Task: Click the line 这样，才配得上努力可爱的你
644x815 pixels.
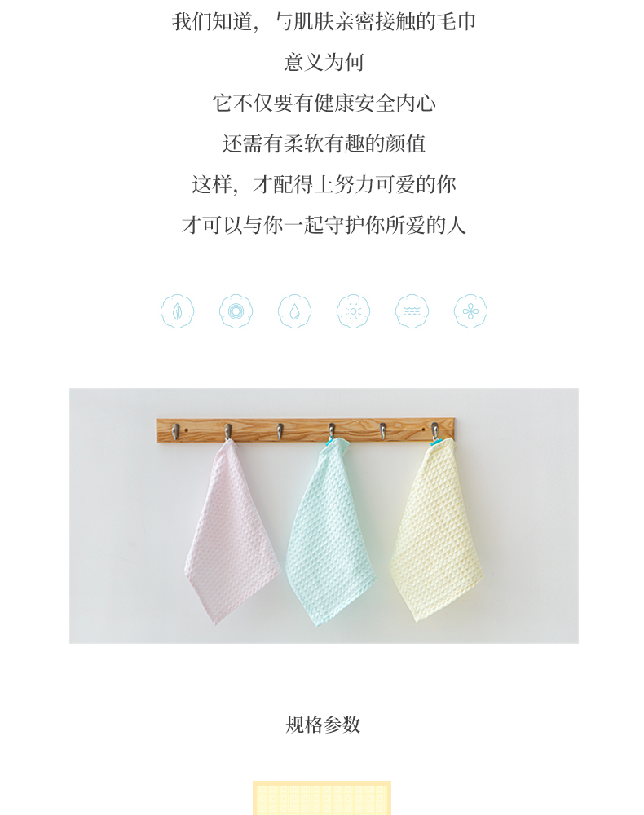Action: pyautogui.click(x=324, y=184)
